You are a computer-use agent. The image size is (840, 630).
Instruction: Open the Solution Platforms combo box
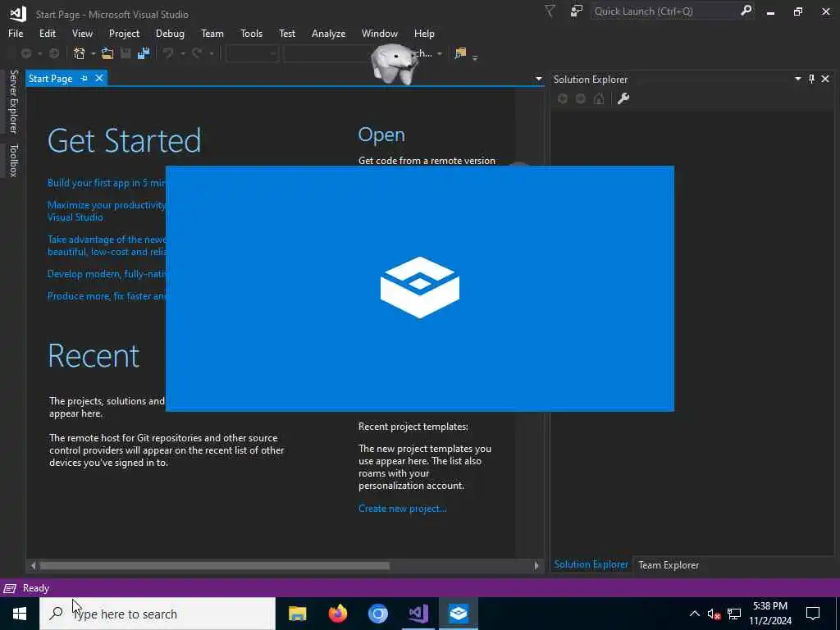point(329,53)
